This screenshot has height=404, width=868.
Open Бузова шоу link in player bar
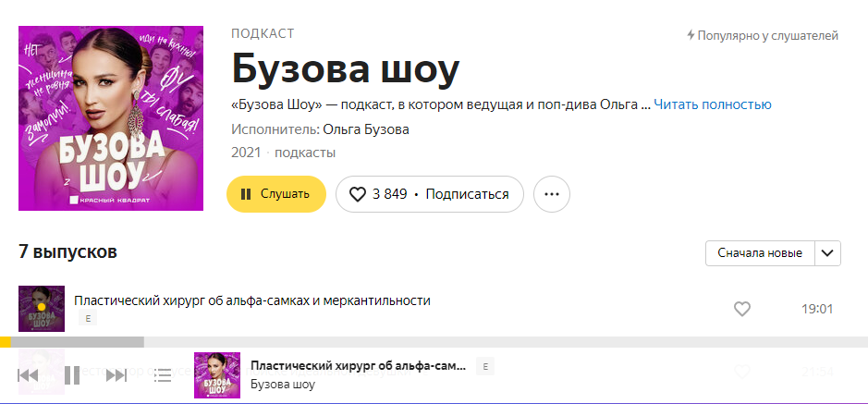coord(283,385)
